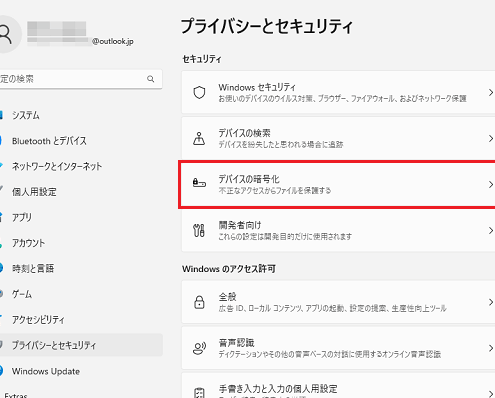
Task: Click the 手書き入力 clipboard icon
Action: coord(199,392)
